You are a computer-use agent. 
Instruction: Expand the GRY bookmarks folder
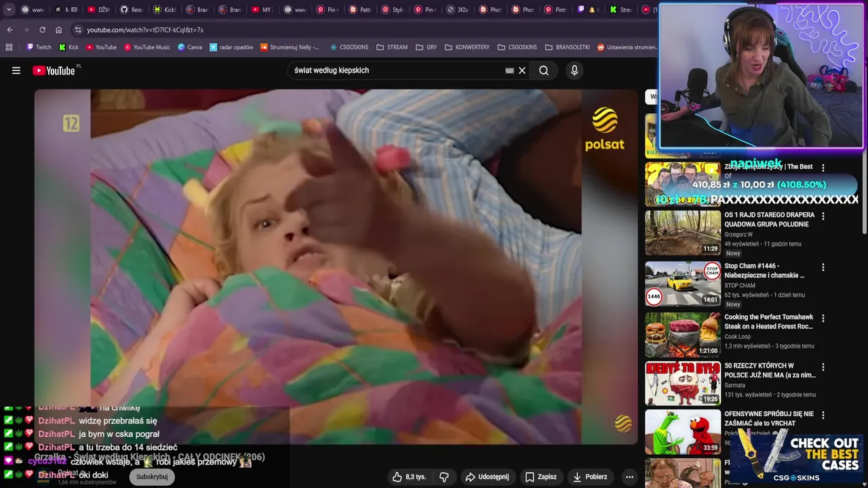[427, 47]
